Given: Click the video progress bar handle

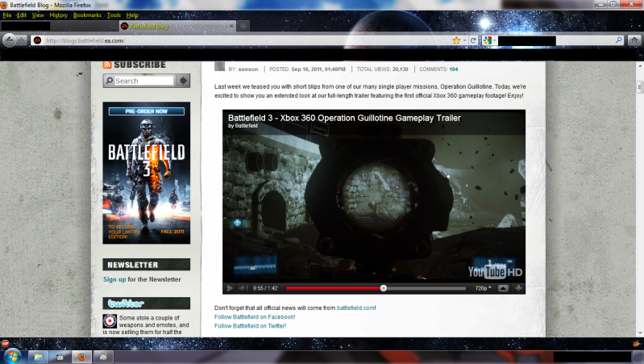Looking at the screenshot, I should click(x=383, y=288).
